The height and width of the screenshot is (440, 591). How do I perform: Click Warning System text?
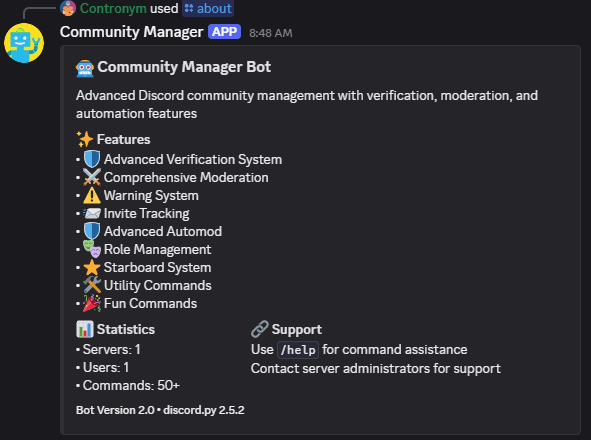151,196
